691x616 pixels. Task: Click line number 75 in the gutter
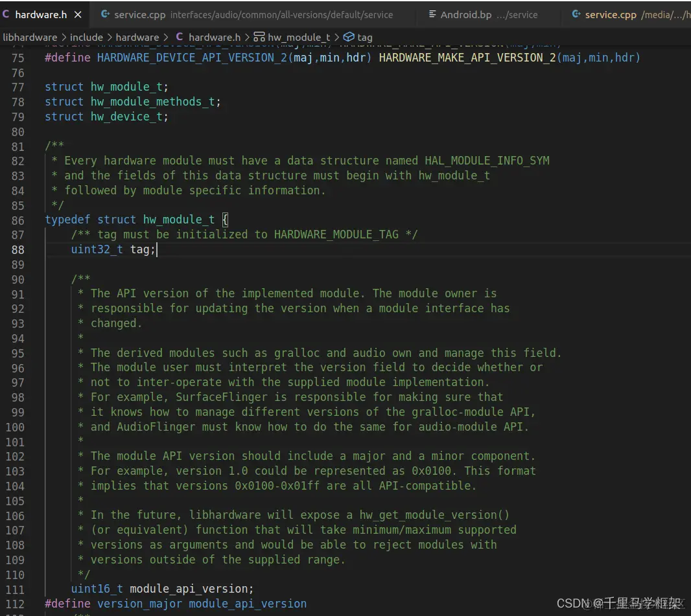[x=18, y=58]
